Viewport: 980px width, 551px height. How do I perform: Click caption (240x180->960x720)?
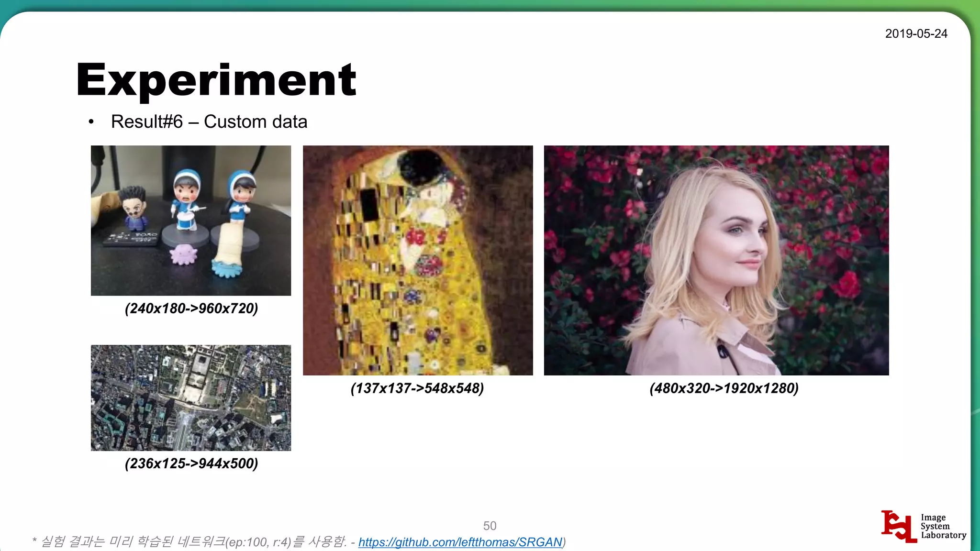tap(191, 309)
